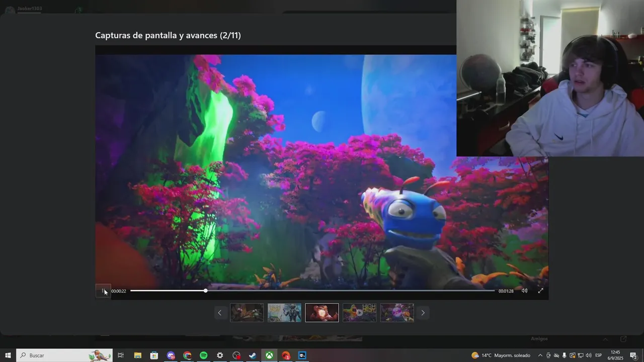Open the notification center icon
Viewport: 644px width, 362px height.
[634, 355]
